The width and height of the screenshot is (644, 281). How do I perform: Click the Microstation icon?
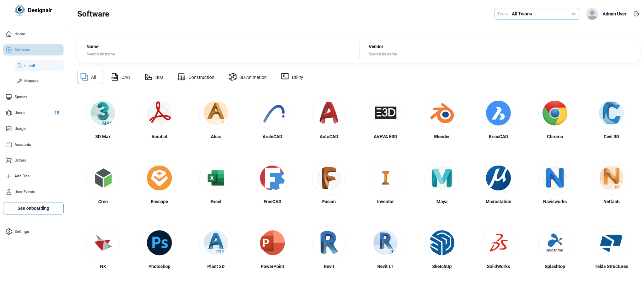(x=498, y=178)
